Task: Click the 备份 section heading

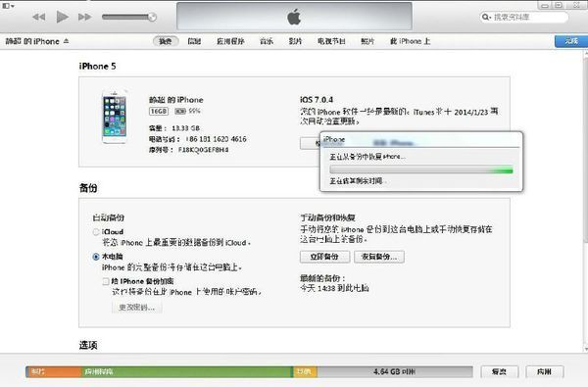Action: 88,188
